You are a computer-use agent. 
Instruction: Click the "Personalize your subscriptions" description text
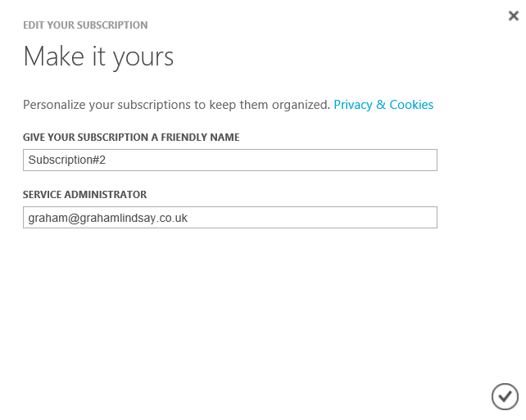[x=176, y=105]
